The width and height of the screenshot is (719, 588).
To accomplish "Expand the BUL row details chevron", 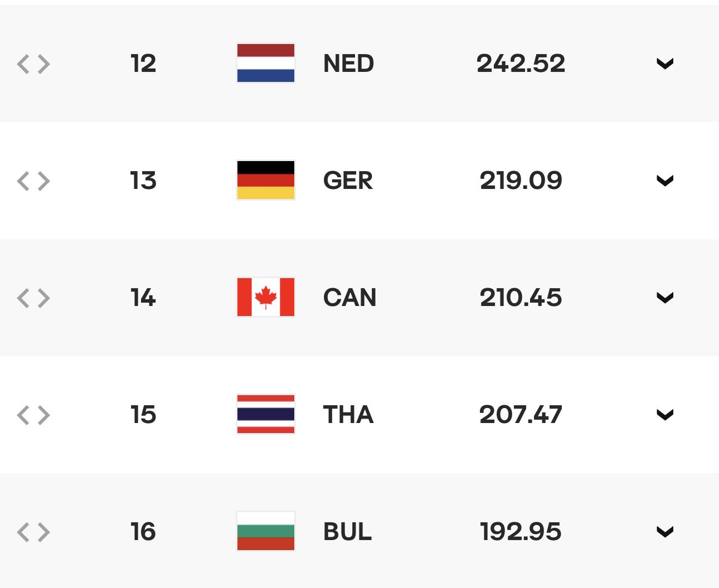I will click(665, 532).
